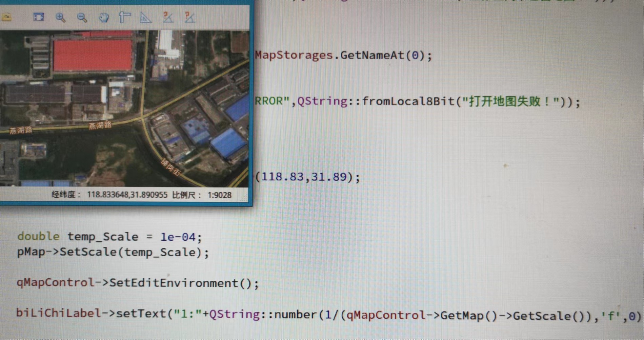Select the distance measure ruler tool
The width and height of the screenshot is (644, 340).
click(x=125, y=17)
